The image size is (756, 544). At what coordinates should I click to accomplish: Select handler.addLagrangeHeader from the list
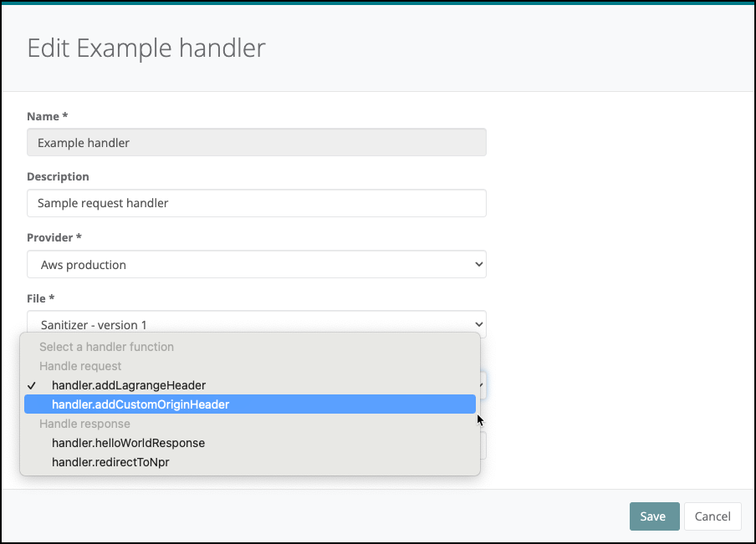click(x=129, y=385)
